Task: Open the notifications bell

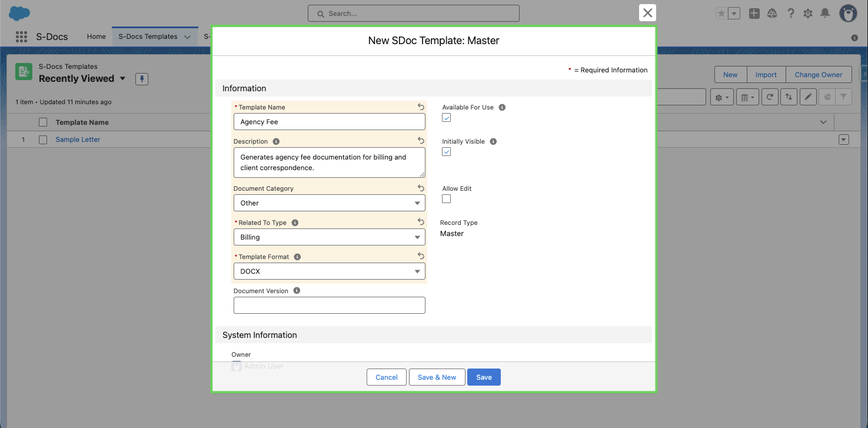Action: pos(826,14)
